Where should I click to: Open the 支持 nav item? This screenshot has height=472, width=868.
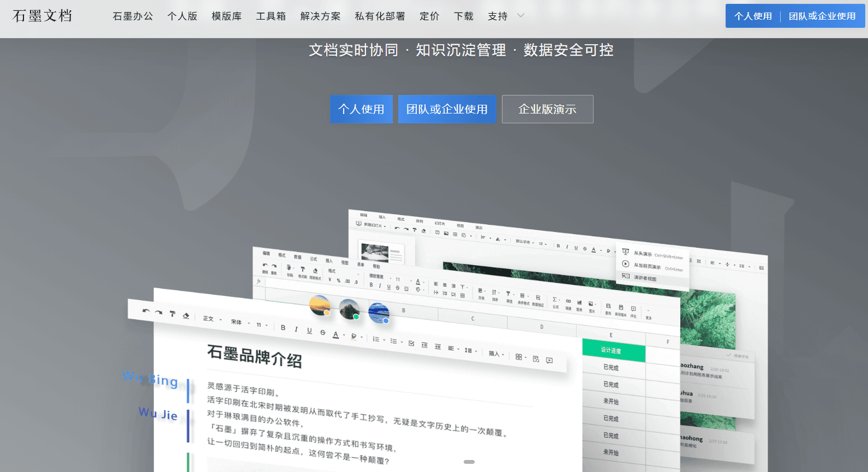click(x=498, y=16)
